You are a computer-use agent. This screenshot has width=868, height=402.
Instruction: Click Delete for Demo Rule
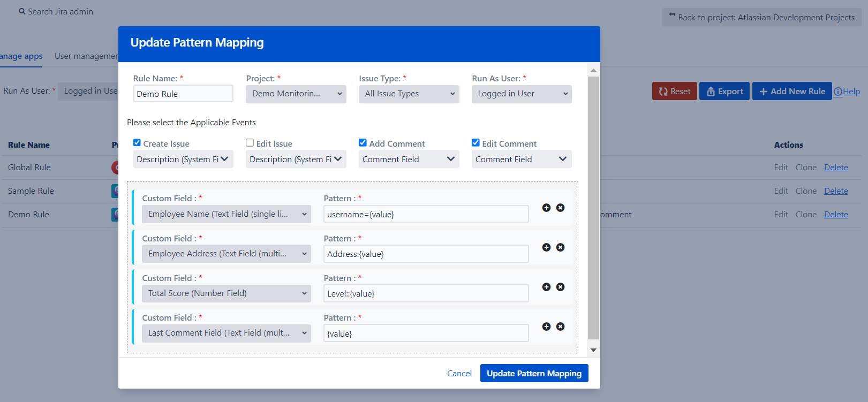[x=836, y=215]
